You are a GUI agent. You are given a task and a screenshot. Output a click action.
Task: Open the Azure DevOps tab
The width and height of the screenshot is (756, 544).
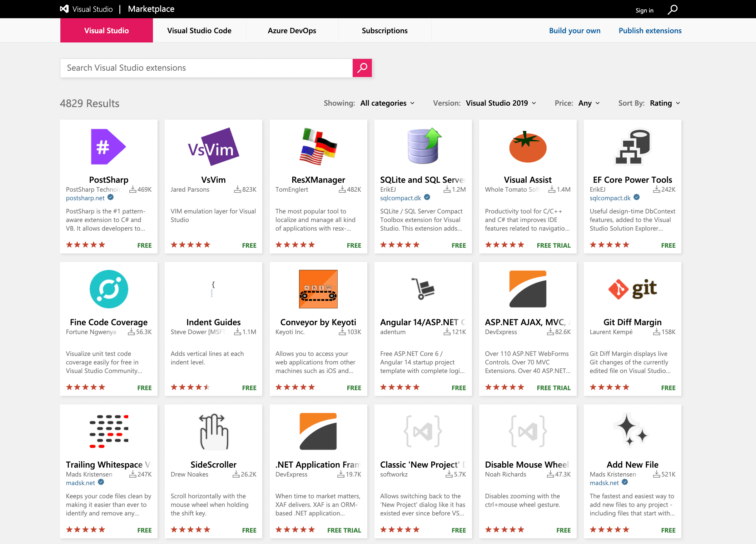tap(292, 31)
